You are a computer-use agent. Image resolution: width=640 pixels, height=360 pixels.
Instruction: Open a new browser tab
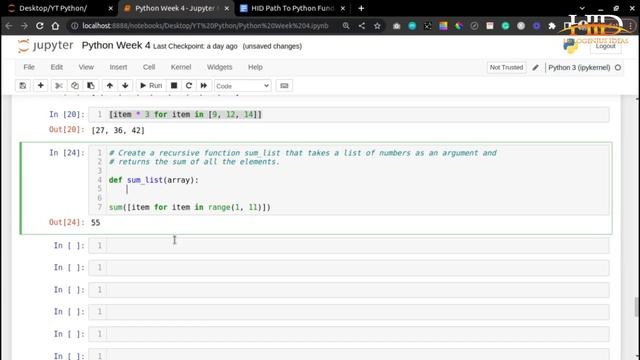pyautogui.click(x=361, y=8)
